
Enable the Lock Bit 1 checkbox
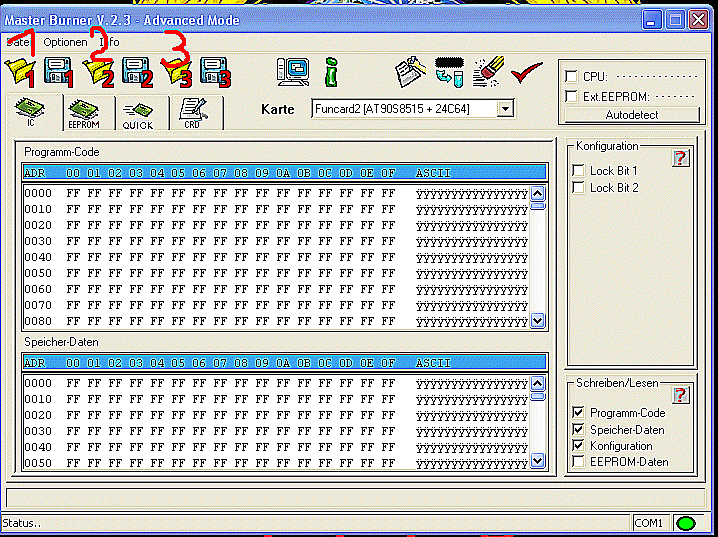pyautogui.click(x=578, y=171)
